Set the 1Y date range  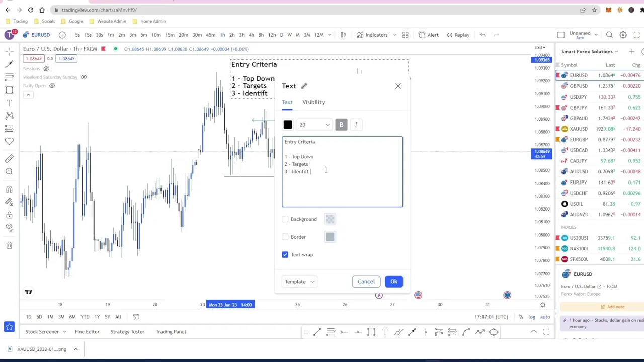click(x=97, y=317)
